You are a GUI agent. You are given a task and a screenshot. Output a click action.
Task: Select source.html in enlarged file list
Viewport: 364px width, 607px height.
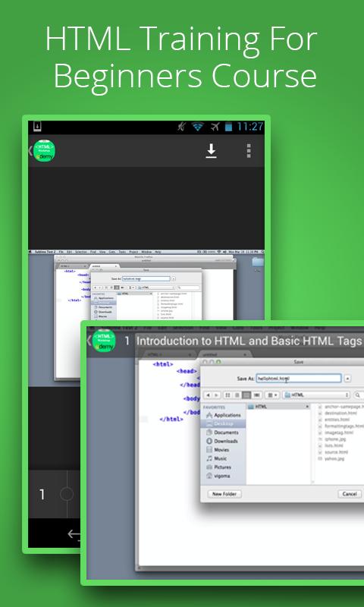tap(333, 451)
